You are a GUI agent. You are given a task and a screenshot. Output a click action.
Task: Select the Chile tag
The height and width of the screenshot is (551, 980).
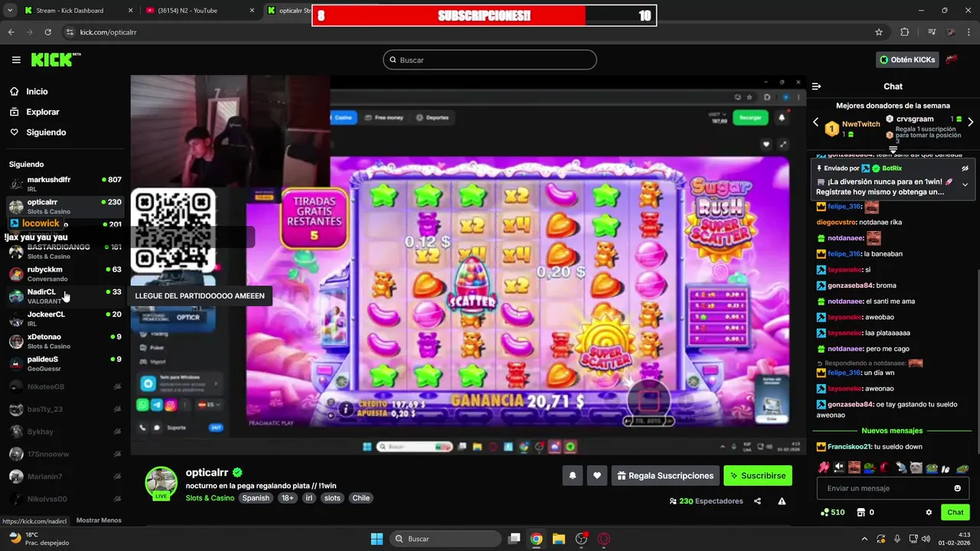[x=361, y=497]
